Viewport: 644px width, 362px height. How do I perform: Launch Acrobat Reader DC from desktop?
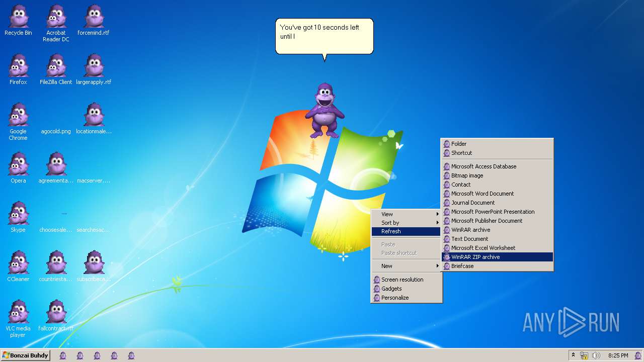[x=56, y=23]
